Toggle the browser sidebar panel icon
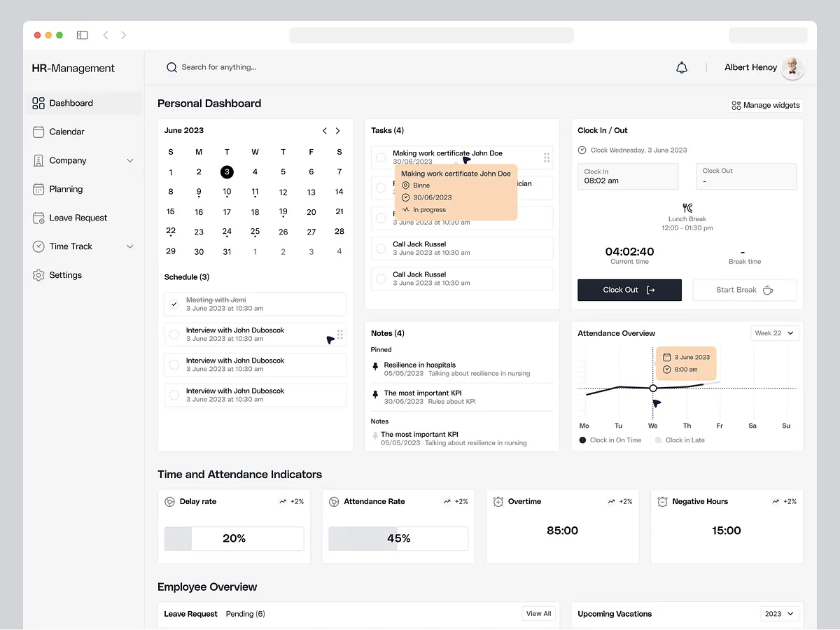Viewport: 840px width, 630px height. (83, 35)
